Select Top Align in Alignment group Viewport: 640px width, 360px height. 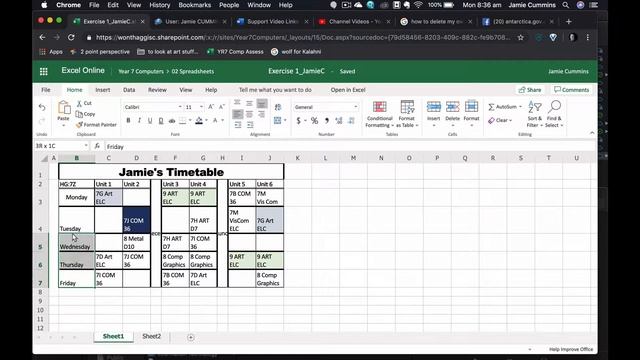point(237,103)
